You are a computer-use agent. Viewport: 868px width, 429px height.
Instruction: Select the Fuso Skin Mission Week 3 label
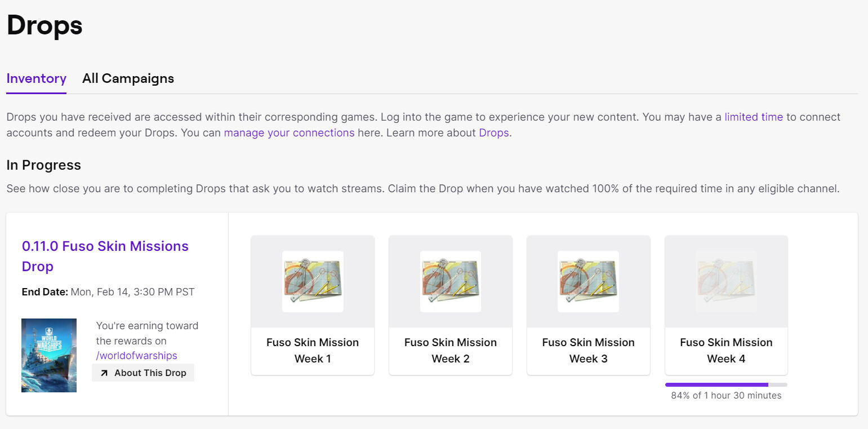(x=588, y=350)
